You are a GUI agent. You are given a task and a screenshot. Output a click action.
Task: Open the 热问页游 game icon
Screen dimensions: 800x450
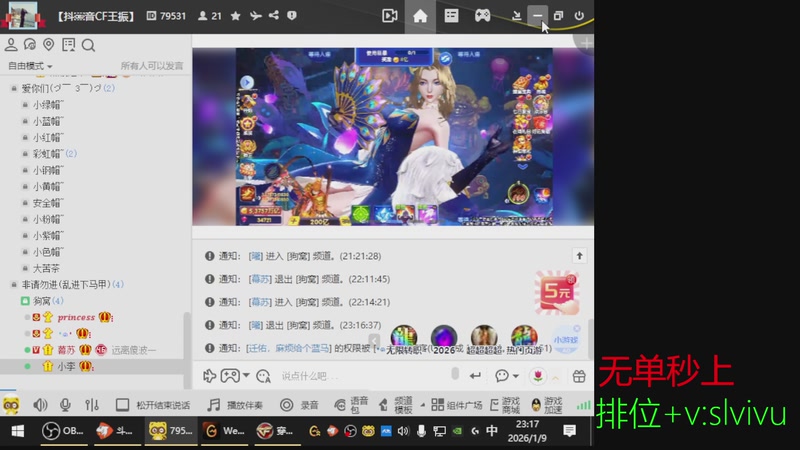(524, 338)
